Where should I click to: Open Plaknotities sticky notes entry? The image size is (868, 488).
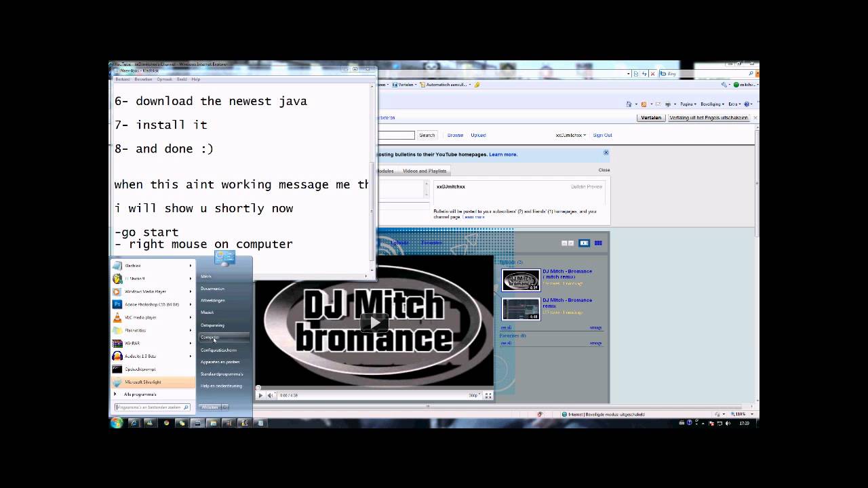(153, 330)
